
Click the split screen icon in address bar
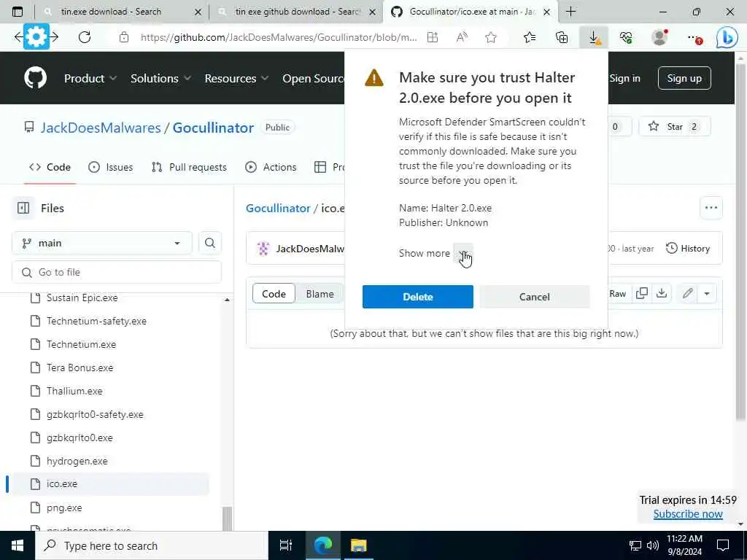coord(432,37)
